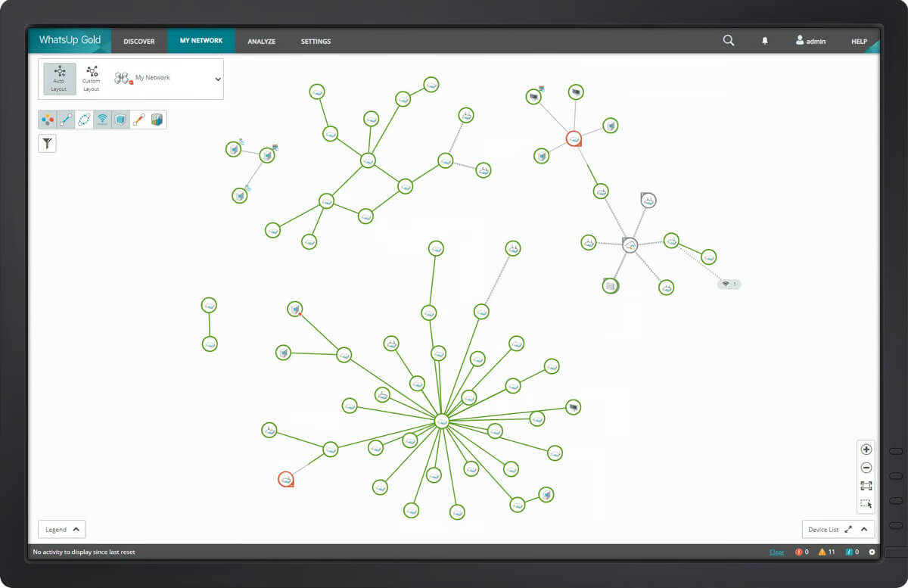Toggle the wireless overlay icon
908x588 pixels.
click(x=102, y=120)
